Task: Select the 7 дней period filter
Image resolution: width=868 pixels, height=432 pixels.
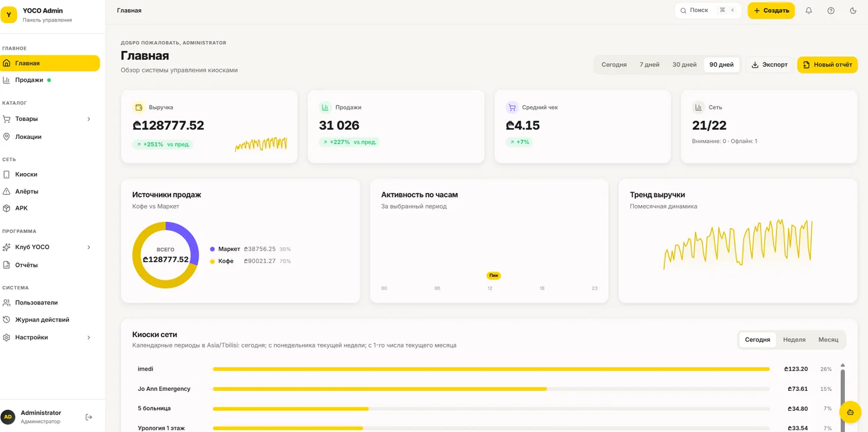Action: coord(649,65)
